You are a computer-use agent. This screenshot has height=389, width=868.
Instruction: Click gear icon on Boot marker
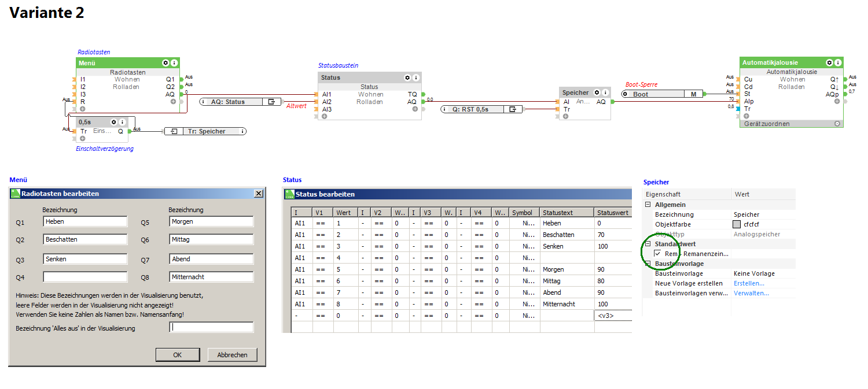point(626,94)
